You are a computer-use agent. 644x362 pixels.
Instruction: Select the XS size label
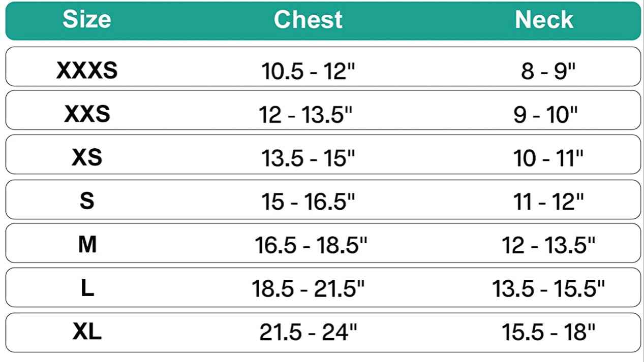pyautogui.click(x=87, y=157)
